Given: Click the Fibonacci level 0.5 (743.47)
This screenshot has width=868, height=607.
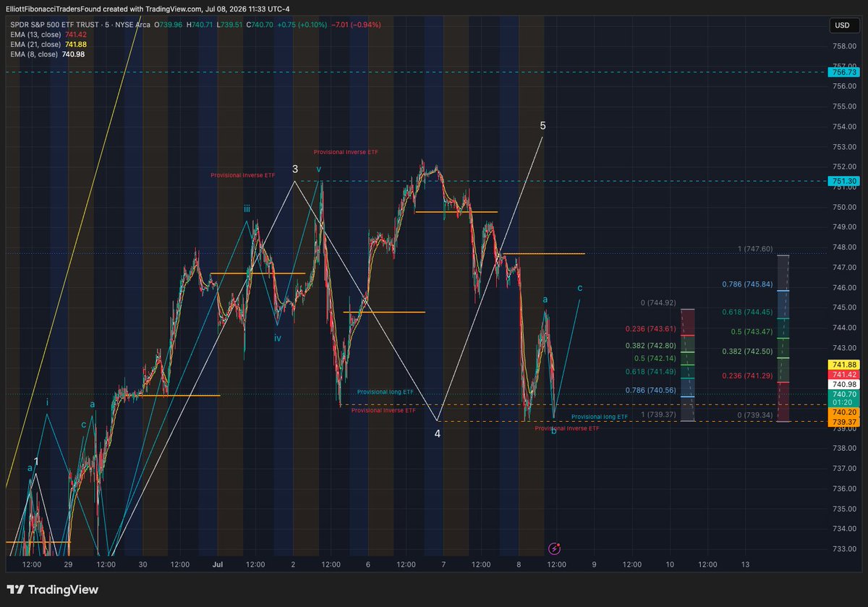Looking at the screenshot, I should (752, 332).
